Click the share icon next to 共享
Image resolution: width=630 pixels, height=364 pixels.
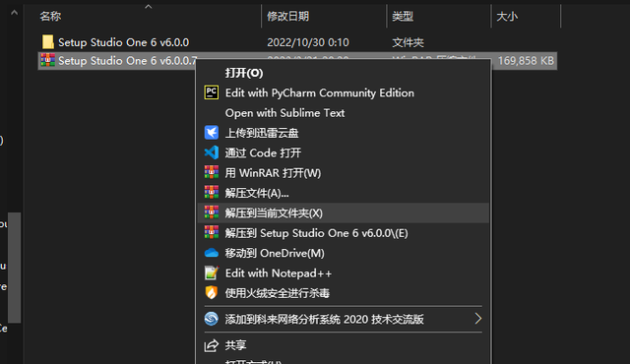pyautogui.click(x=212, y=345)
